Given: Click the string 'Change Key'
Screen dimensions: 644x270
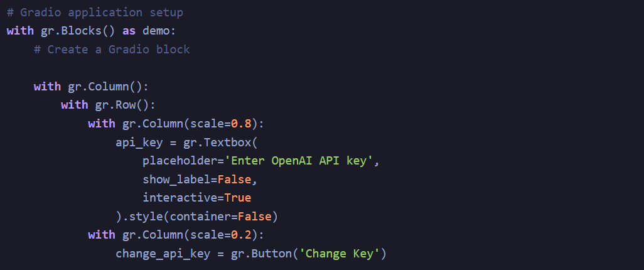Looking at the screenshot, I should click(x=339, y=254).
